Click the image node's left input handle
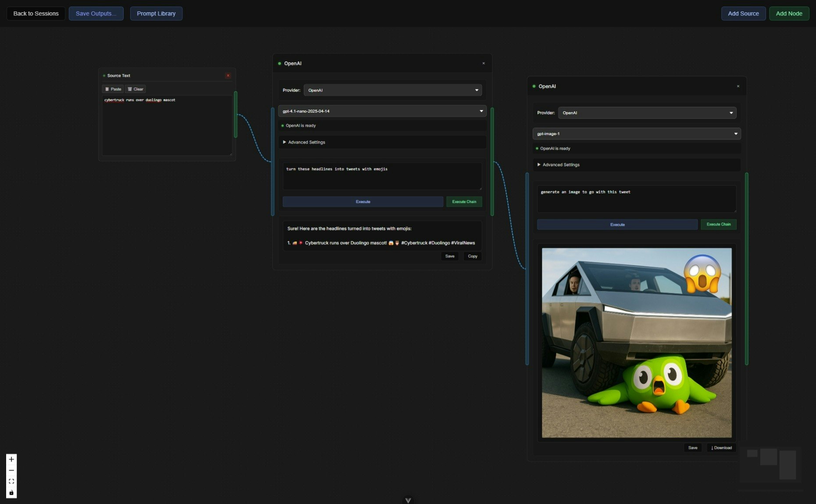 [x=527, y=269]
